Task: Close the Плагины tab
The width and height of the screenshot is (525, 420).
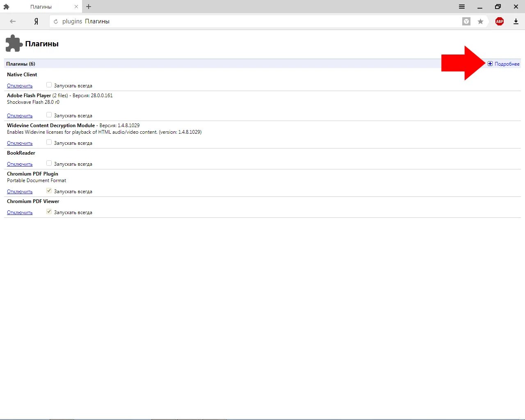Action: 76,7
